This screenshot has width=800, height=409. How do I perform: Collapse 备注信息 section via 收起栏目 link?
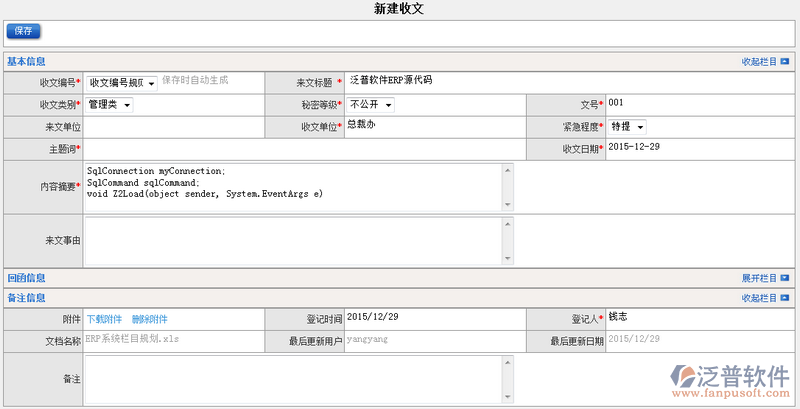(x=759, y=298)
